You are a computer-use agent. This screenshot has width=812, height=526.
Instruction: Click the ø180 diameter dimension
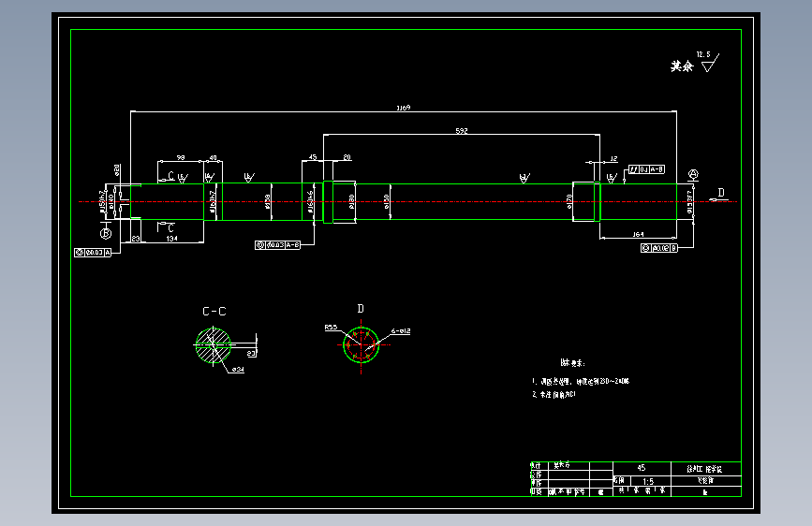click(351, 201)
